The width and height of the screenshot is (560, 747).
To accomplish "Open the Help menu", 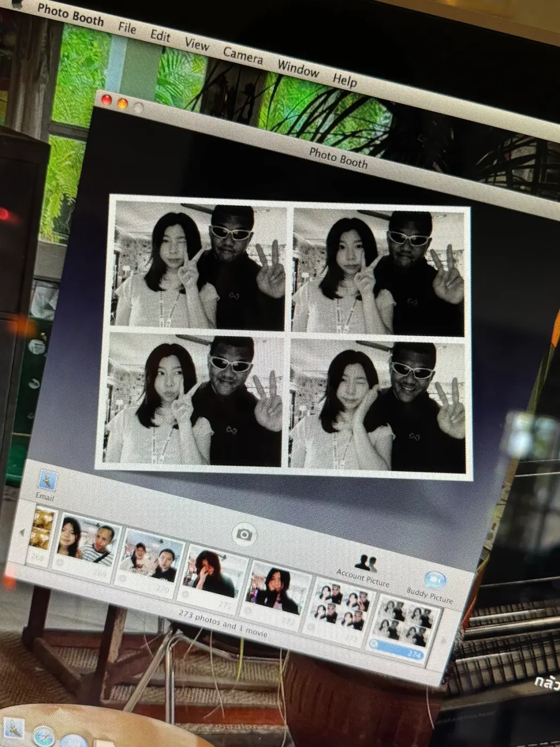I will pos(345,80).
